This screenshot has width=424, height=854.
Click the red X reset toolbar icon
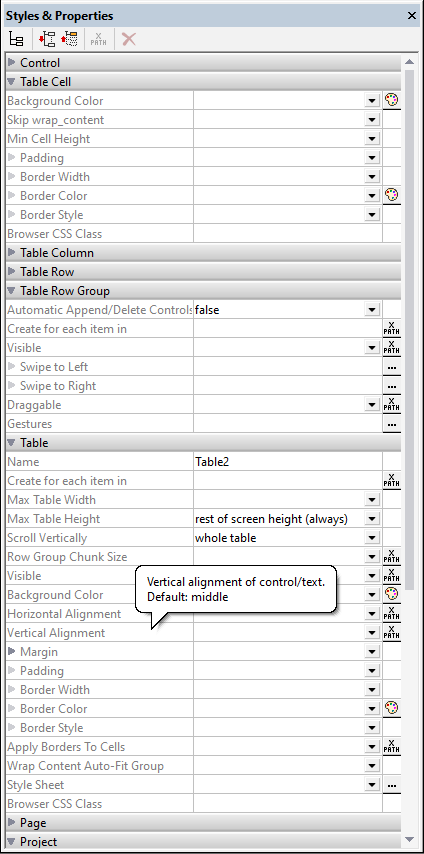point(129,39)
